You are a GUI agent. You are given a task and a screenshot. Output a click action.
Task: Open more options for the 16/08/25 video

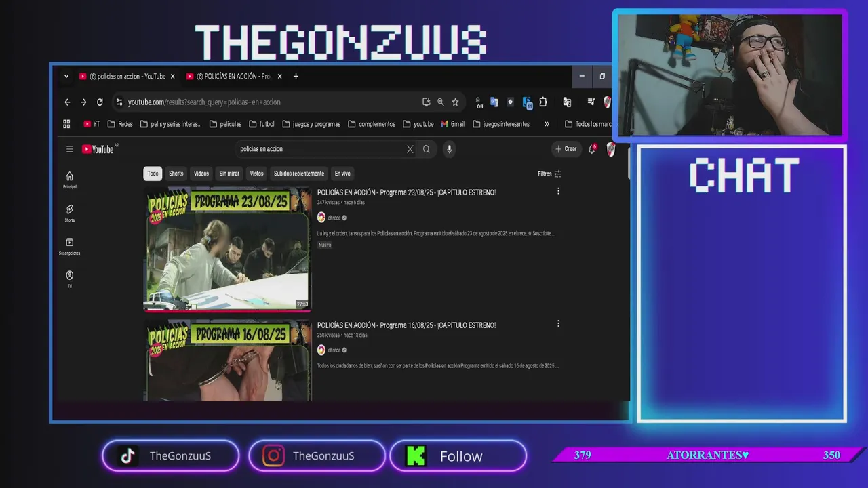558,324
